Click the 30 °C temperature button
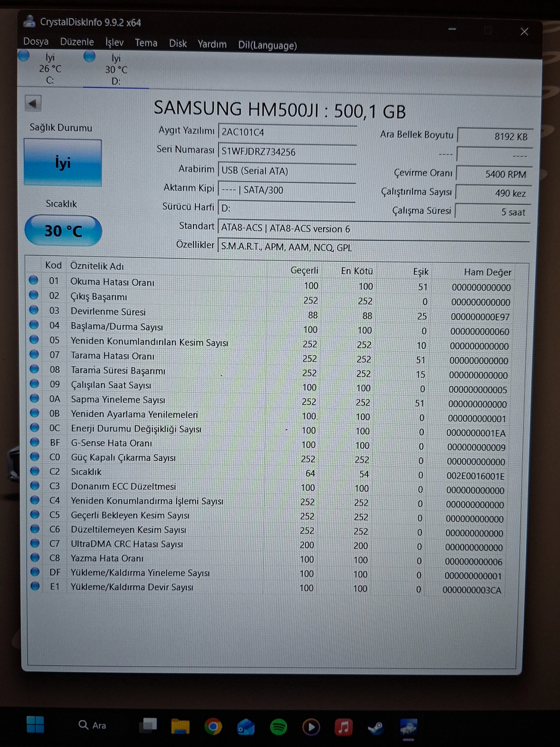 63,231
